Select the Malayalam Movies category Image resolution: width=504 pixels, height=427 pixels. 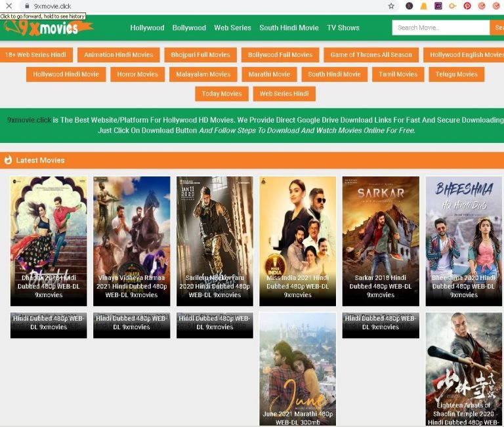pyautogui.click(x=203, y=74)
